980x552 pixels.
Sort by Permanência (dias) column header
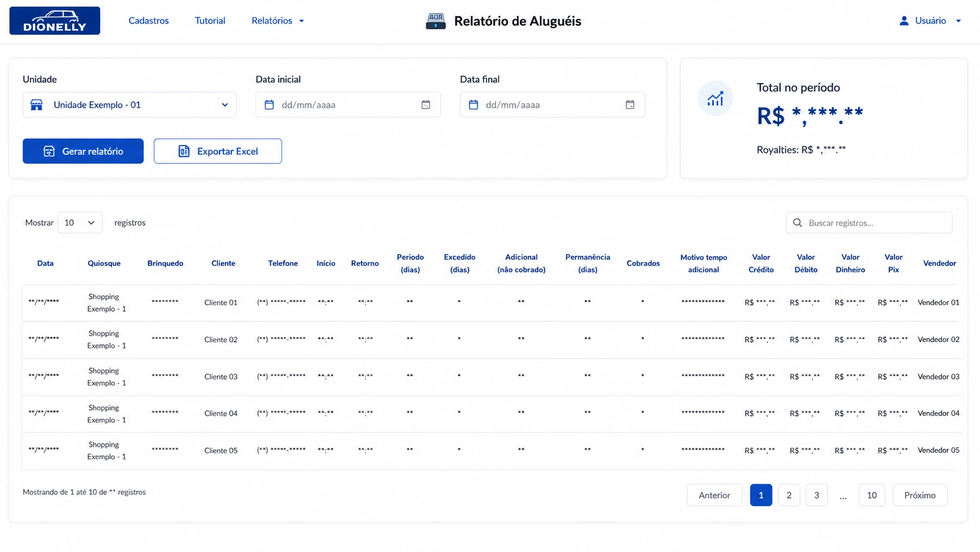pos(588,263)
